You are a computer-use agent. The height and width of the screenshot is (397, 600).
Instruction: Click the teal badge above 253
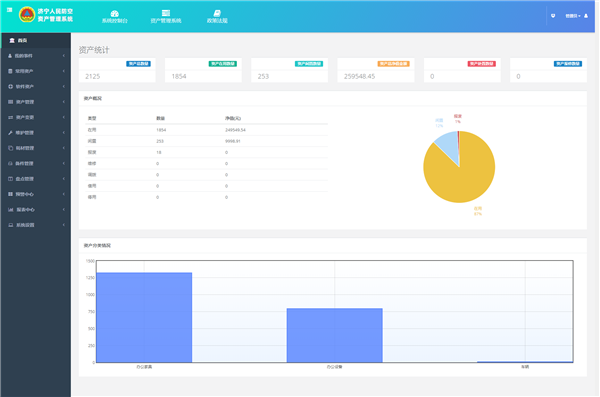(308, 64)
